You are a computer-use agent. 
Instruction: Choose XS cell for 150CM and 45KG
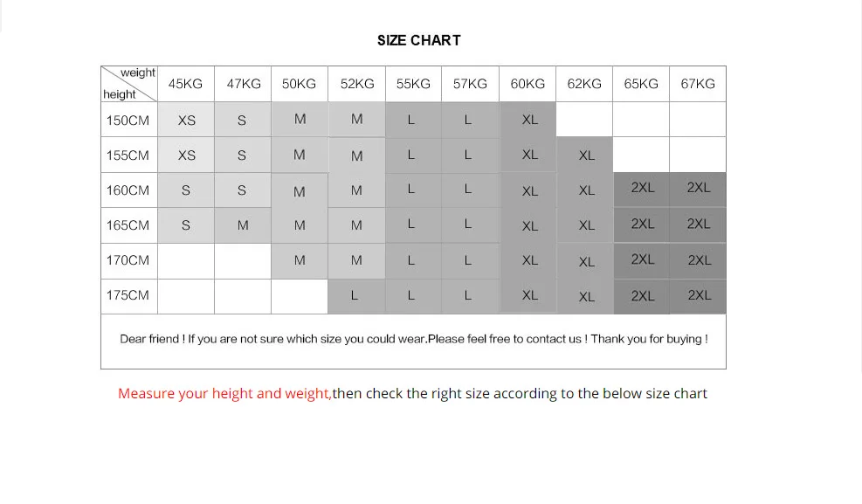(x=186, y=121)
